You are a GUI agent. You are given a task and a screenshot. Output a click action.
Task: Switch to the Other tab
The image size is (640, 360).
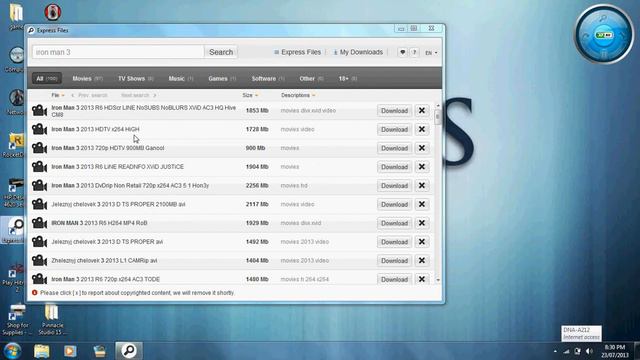(311, 78)
